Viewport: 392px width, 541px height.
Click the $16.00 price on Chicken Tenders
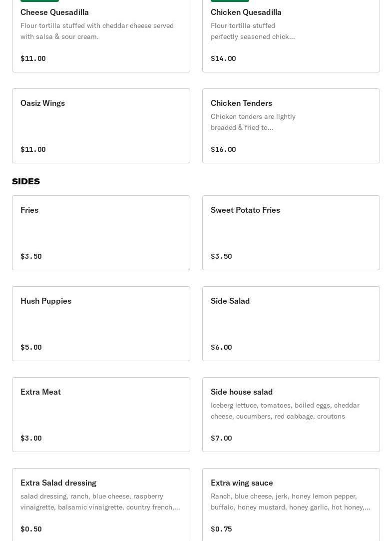(x=223, y=149)
